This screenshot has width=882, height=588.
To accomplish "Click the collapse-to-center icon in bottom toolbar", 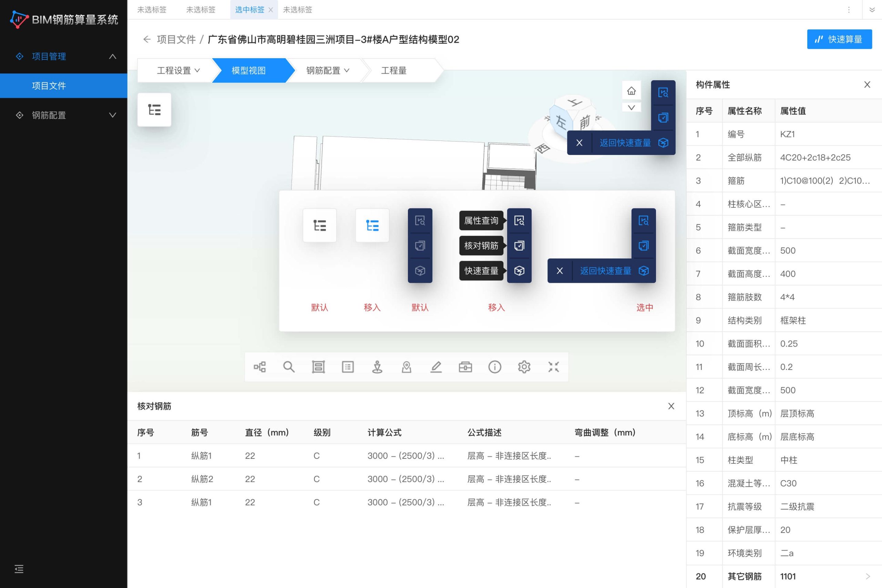I will (x=554, y=367).
